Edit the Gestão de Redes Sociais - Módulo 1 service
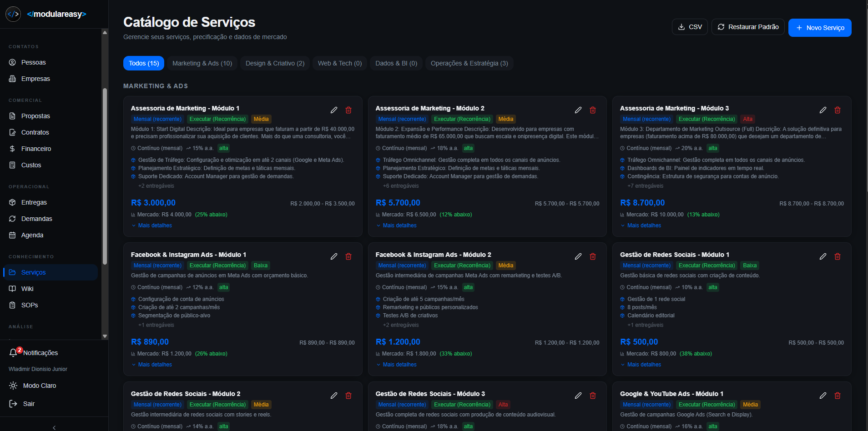This screenshot has height=431, width=868. [822, 256]
